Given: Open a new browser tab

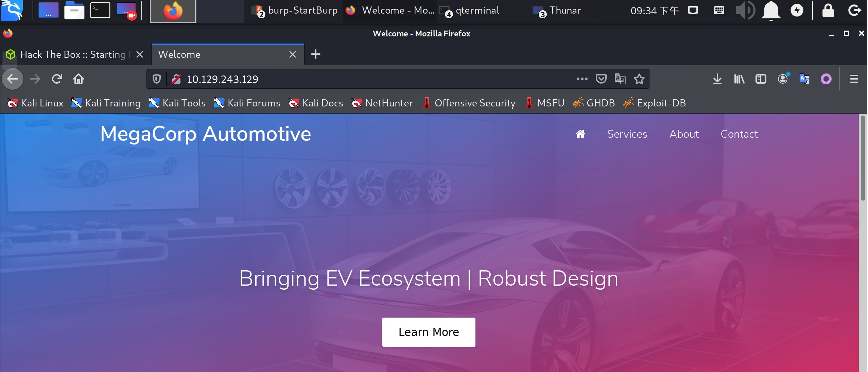Looking at the screenshot, I should (315, 54).
